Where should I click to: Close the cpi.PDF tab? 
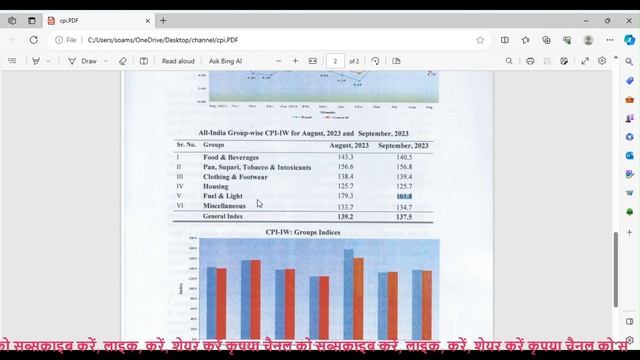point(148,20)
